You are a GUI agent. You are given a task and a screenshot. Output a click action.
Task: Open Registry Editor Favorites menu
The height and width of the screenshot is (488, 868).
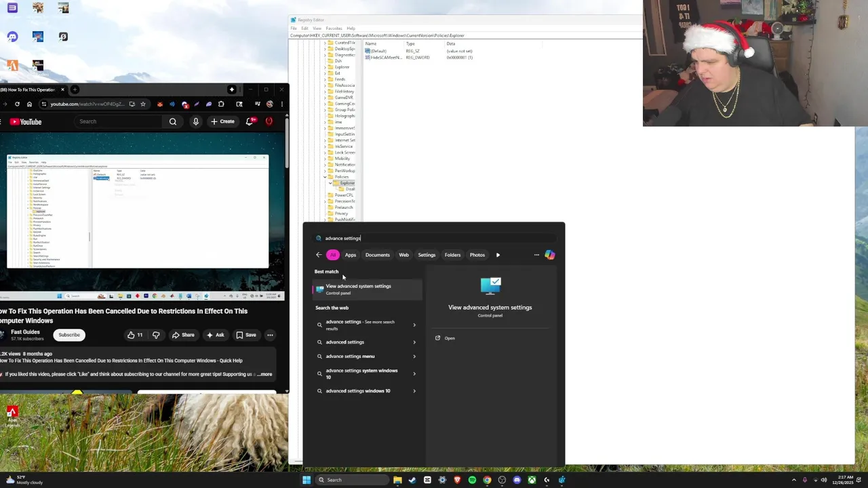click(x=334, y=28)
